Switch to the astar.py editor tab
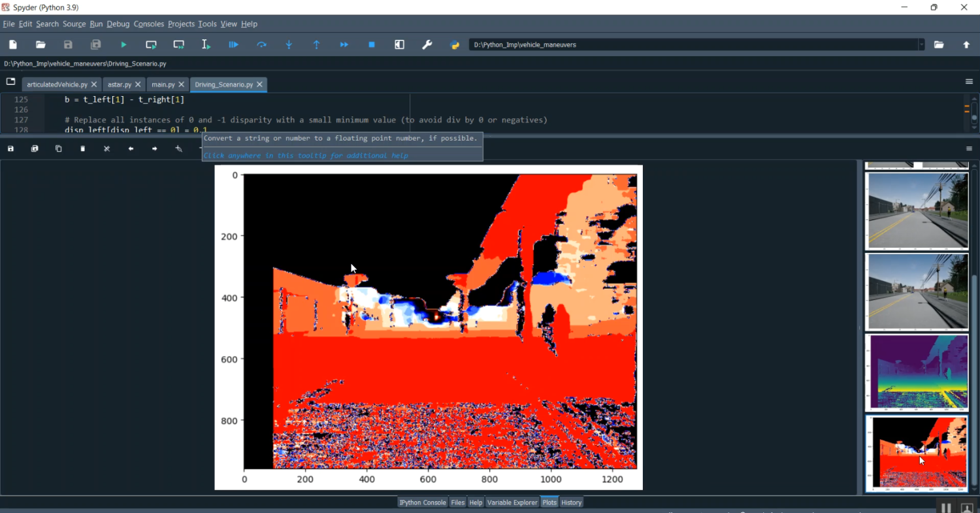980x513 pixels. 120,84
